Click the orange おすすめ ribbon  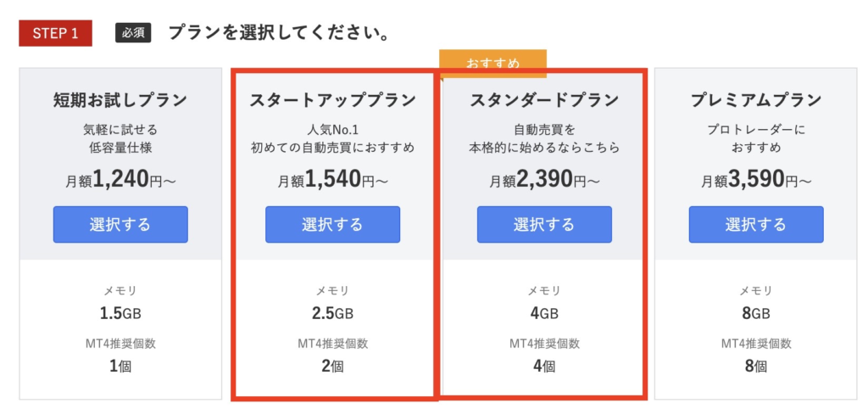tap(492, 63)
